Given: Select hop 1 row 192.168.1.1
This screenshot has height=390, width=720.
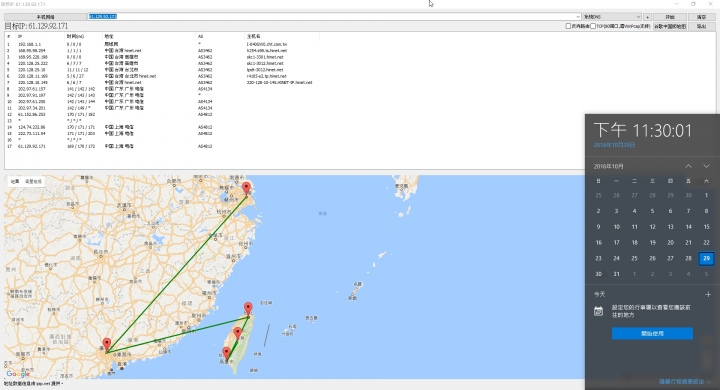Looking at the screenshot, I should click(x=161, y=44).
